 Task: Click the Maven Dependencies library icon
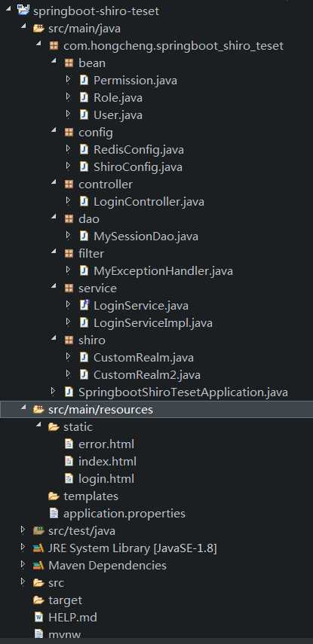[38, 565]
